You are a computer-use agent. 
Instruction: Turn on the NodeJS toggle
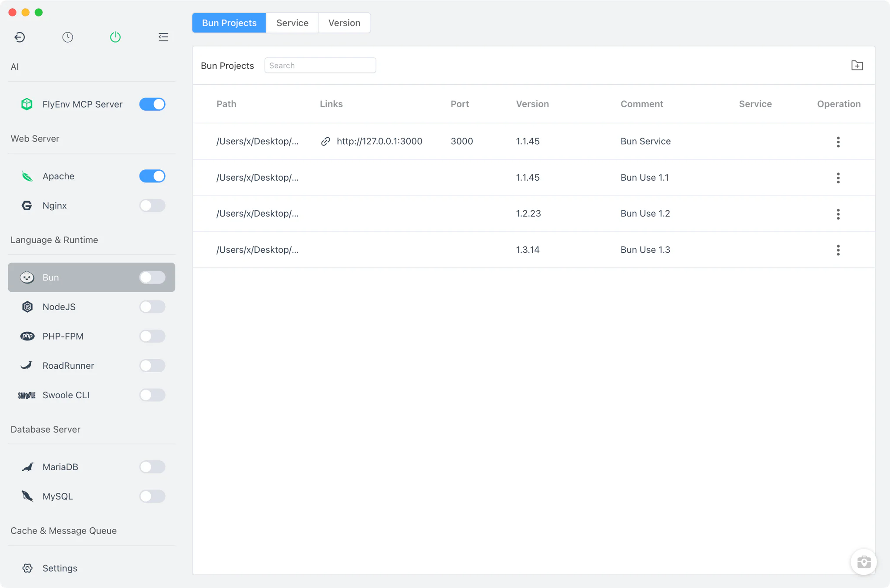[152, 307]
